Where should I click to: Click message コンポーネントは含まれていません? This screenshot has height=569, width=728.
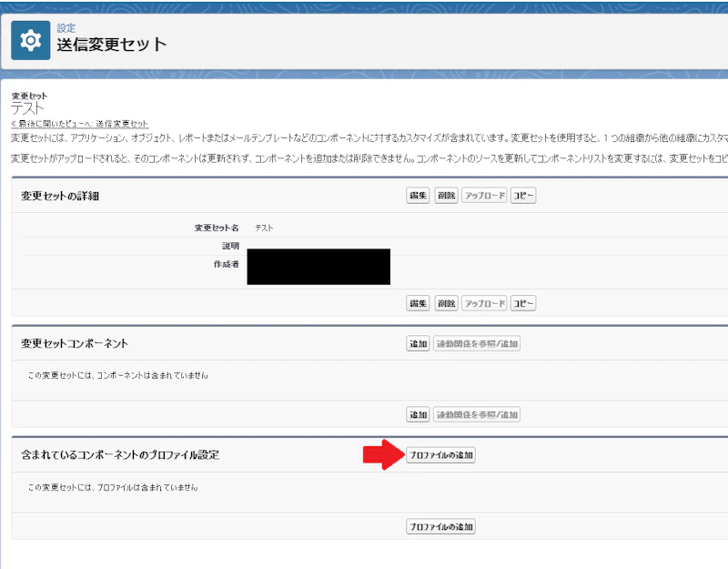point(118,375)
